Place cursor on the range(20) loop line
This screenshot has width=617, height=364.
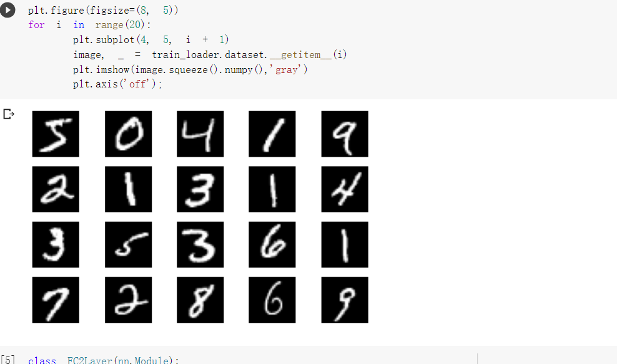point(90,25)
